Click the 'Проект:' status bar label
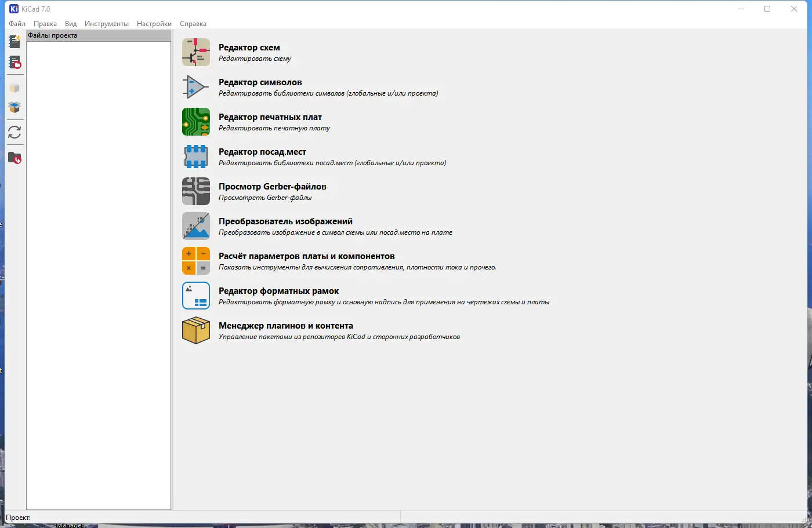Image resolution: width=812 pixels, height=528 pixels. point(18,518)
